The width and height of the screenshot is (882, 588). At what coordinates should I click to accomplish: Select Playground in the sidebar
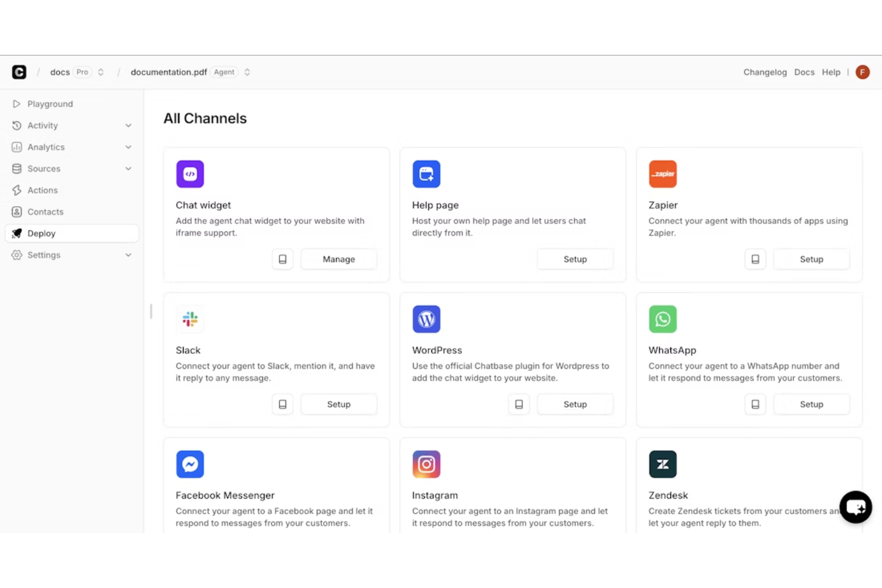click(50, 104)
